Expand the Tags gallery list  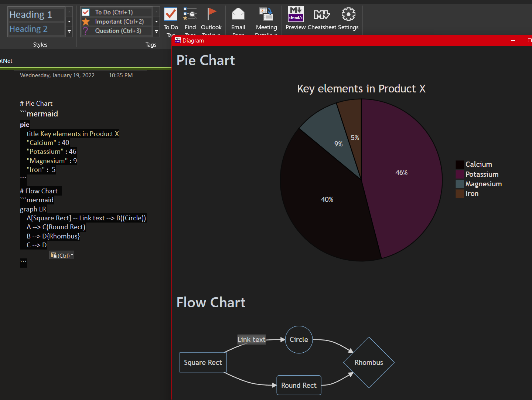click(x=157, y=32)
